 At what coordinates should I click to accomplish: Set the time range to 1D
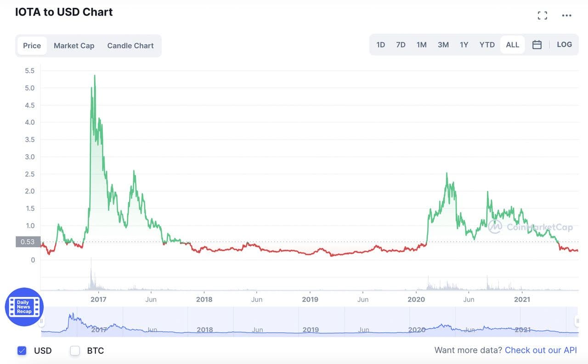[x=380, y=45]
